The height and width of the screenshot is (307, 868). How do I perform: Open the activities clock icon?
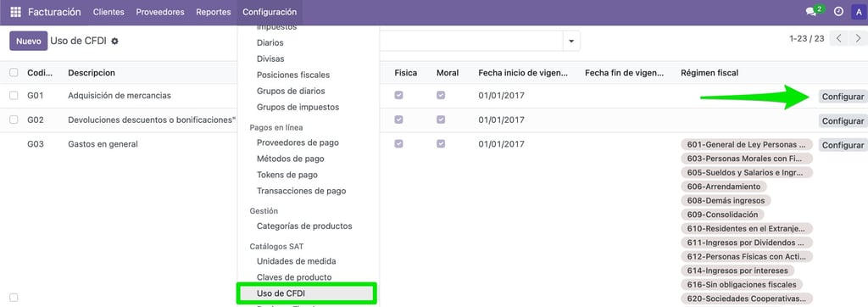(x=838, y=12)
